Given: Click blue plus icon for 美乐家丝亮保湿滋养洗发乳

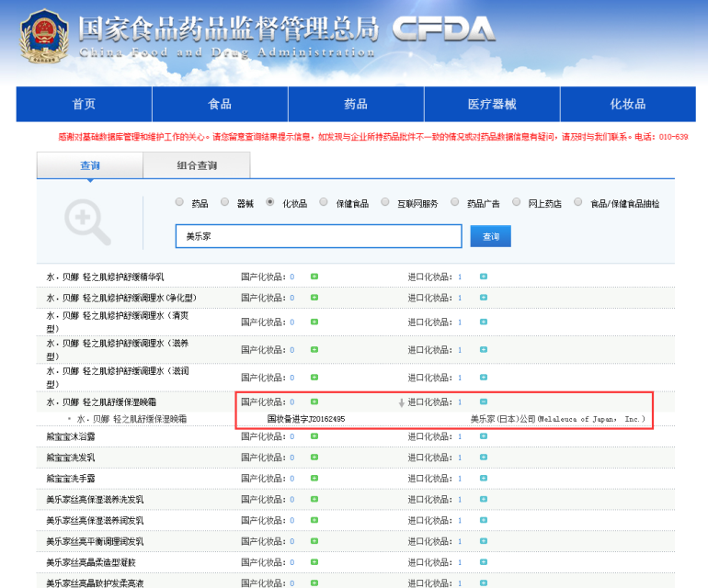Looking at the screenshot, I should (483, 499).
